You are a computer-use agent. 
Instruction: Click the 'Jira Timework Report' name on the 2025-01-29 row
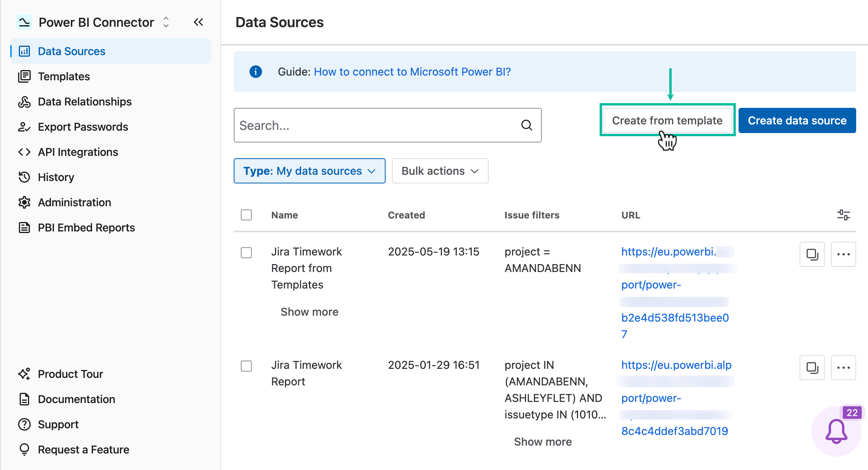point(307,373)
